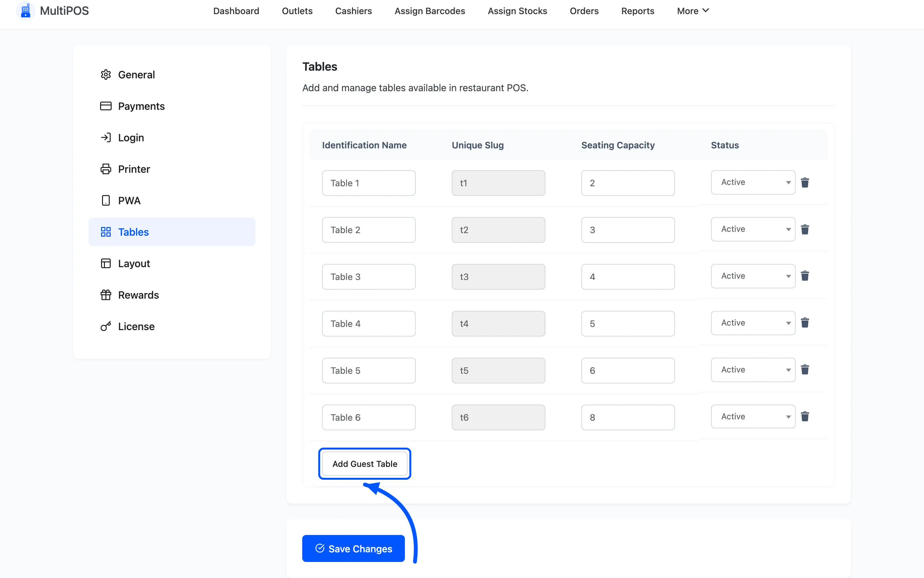924x578 pixels.
Task: Open Printer settings
Action: (172, 169)
